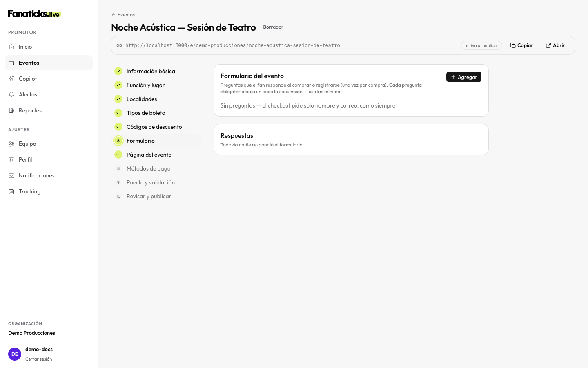The height and width of the screenshot is (368, 588).
Task: Click the Copilot sparkle icon
Action: click(11, 79)
